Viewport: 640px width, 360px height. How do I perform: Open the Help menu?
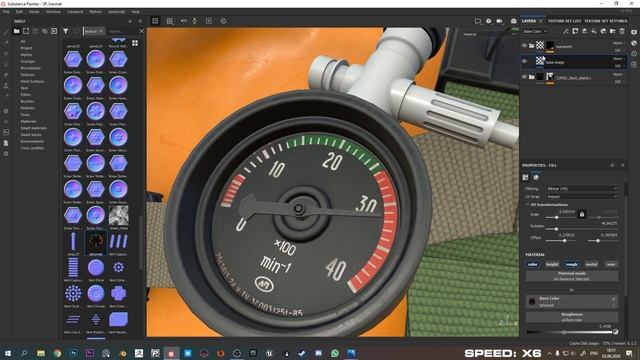[136, 12]
